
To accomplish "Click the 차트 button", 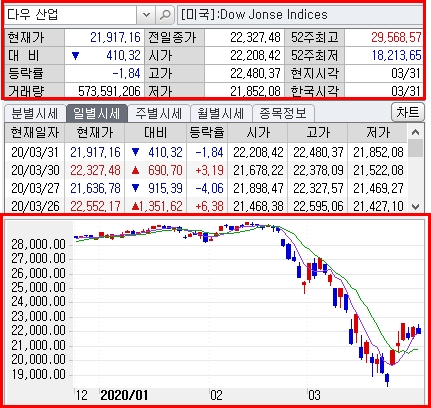I will point(408,112).
